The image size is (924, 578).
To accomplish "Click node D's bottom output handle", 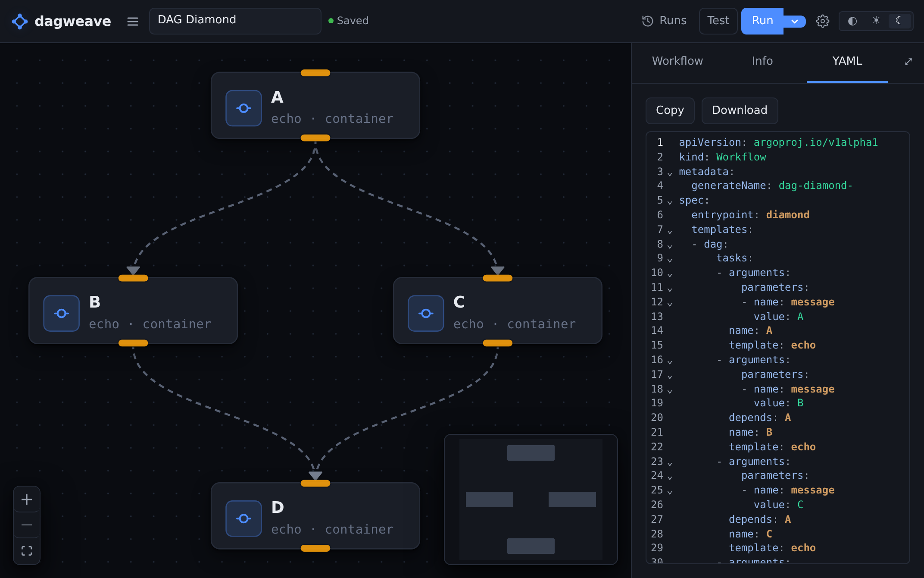I will (315, 548).
